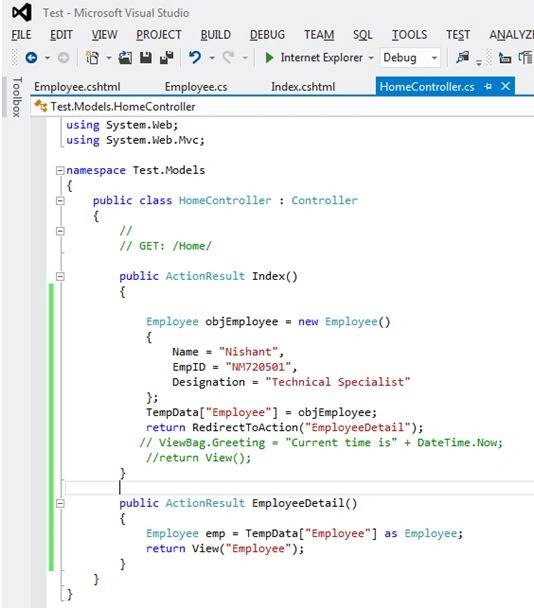Open the Internet Explorer browser dropdown arrow
This screenshot has height=610, width=534.
coord(371,58)
